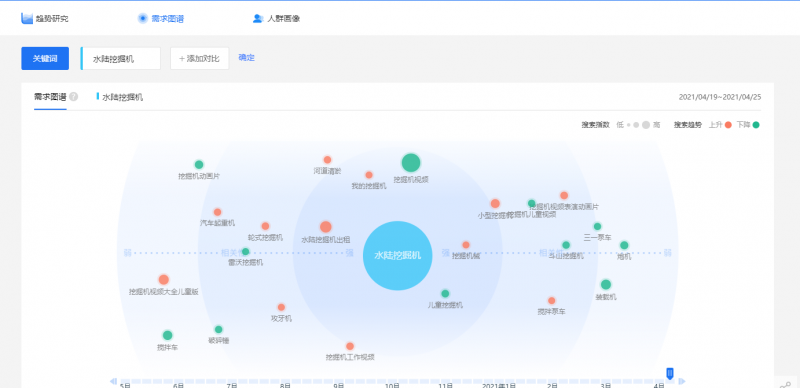The height and width of the screenshot is (388, 800).
Task: Click the 人群画像 people icon
Action: click(x=258, y=19)
